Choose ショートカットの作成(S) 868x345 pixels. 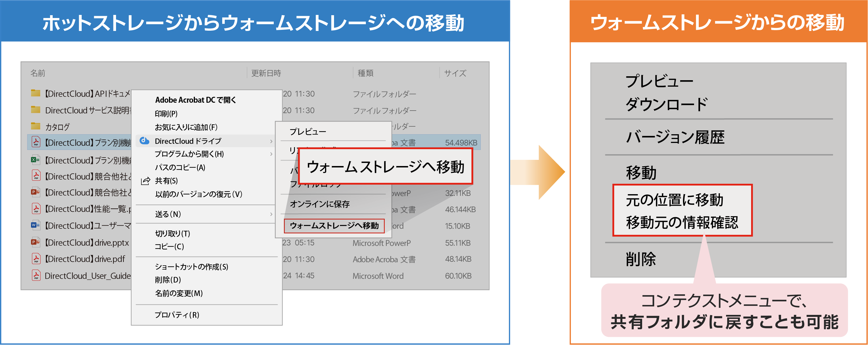click(x=192, y=267)
